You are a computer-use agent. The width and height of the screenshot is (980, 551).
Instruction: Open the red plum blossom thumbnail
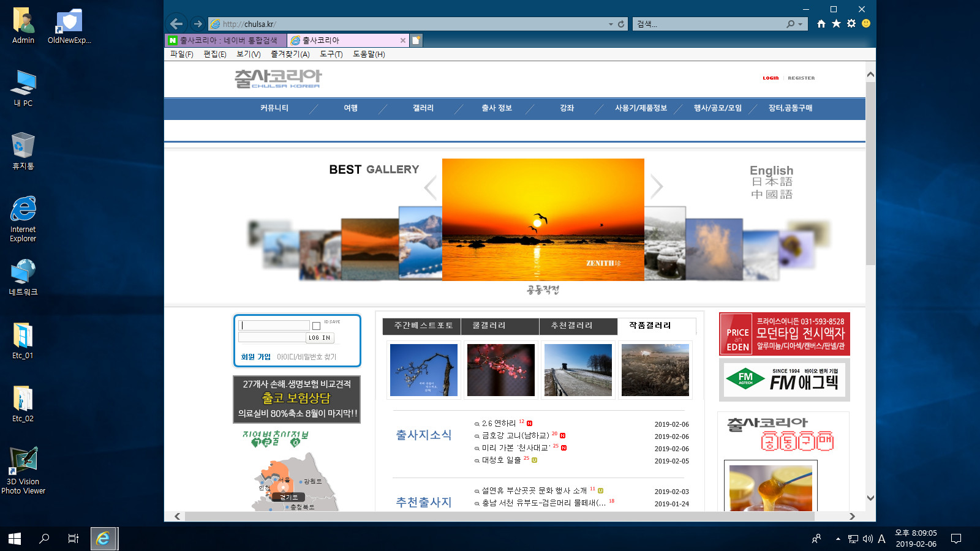pos(501,370)
